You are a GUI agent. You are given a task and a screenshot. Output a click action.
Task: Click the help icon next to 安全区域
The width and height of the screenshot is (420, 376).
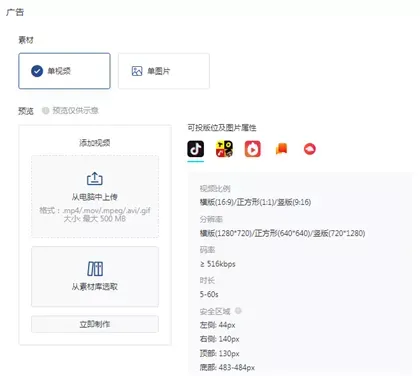point(238,311)
